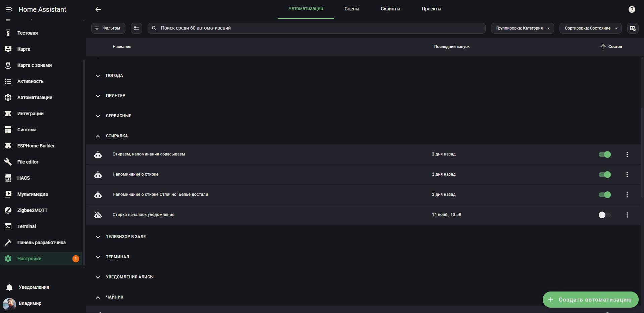Open the Сортировка: Состояние dropdown
The width and height of the screenshot is (644, 313).
click(x=590, y=28)
